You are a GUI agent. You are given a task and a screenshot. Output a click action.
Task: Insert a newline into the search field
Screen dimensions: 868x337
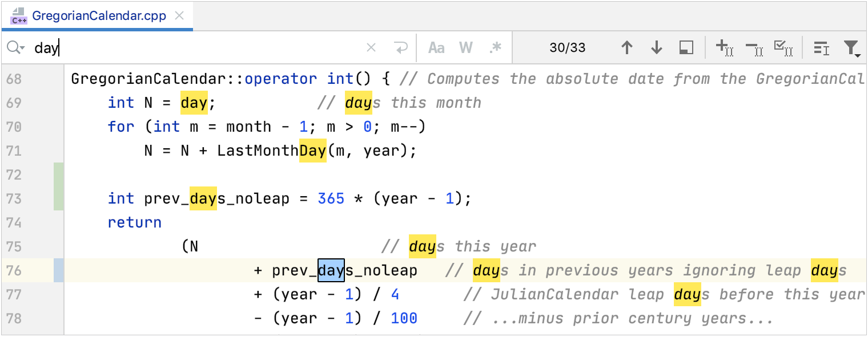[x=401, y=48]
